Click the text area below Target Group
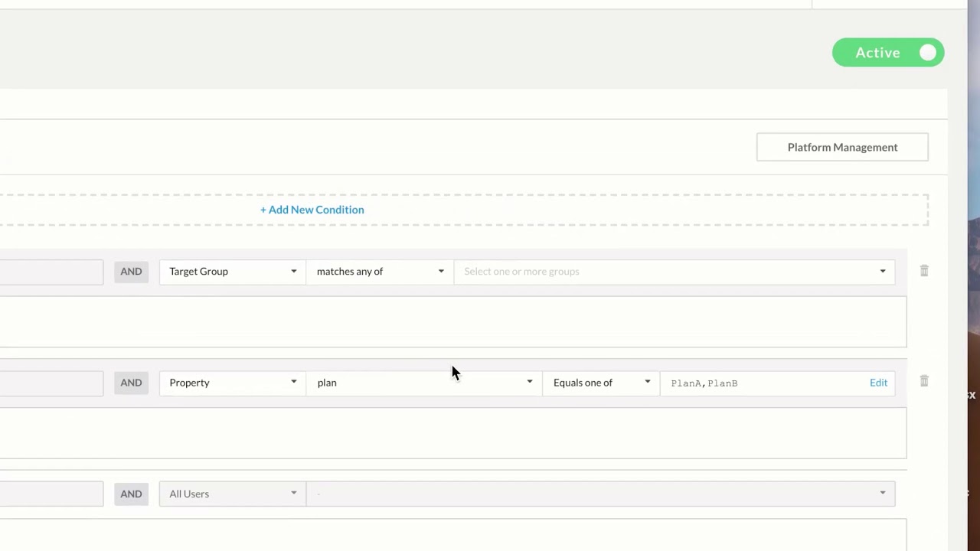This screenshot has width=980, height=551. click(453, 321)
